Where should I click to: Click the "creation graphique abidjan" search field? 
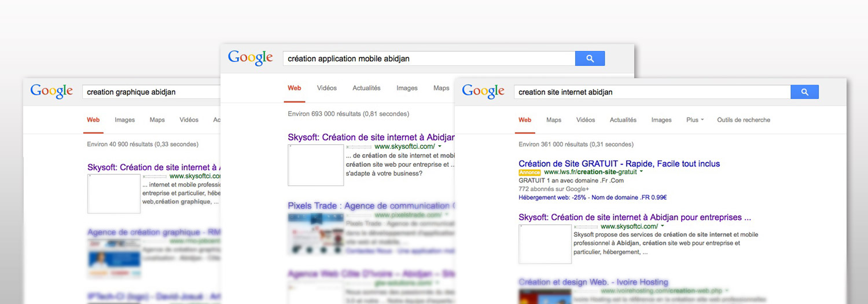pos(152,91)
